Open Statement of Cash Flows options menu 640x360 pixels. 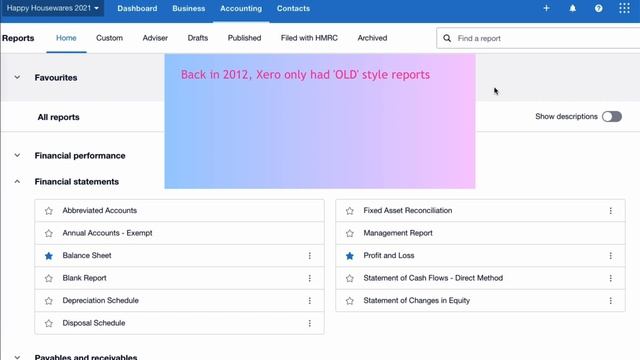[610, 278]
